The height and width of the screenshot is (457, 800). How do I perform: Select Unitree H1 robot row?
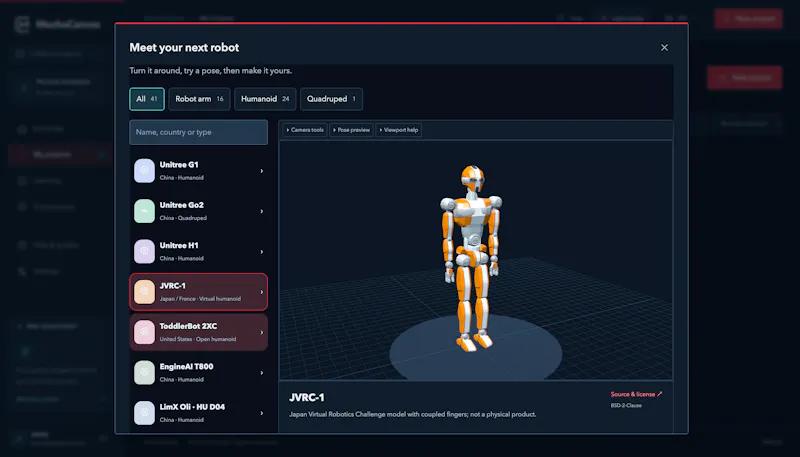pos(198,251)
